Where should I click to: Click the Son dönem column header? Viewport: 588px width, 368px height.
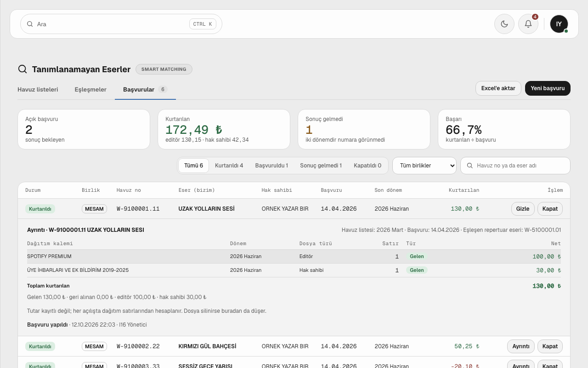click(x=388, y=190)
